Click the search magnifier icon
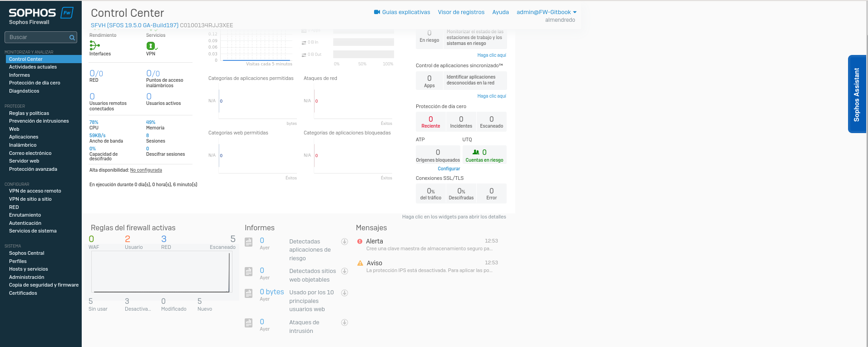This screenshot has width=868, height=347. [x=72, y=38]
